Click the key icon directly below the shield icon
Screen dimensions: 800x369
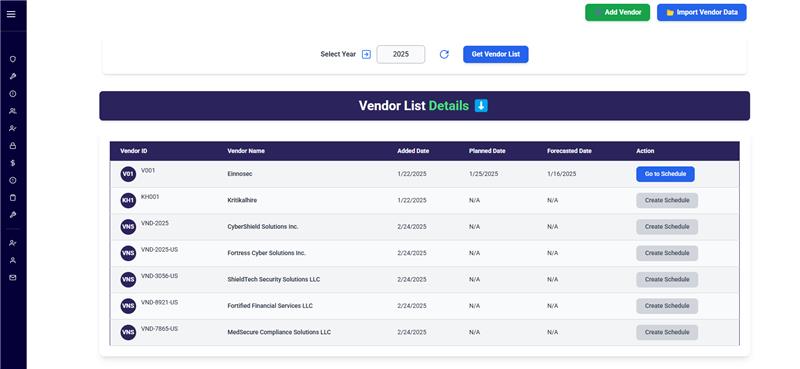click(13, 77)
